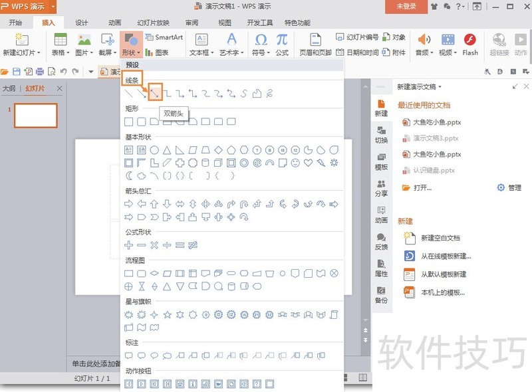Insert slide number (幻灯片编号)
The width and height of the screenshot is (532, 392).
click(357, 37)
